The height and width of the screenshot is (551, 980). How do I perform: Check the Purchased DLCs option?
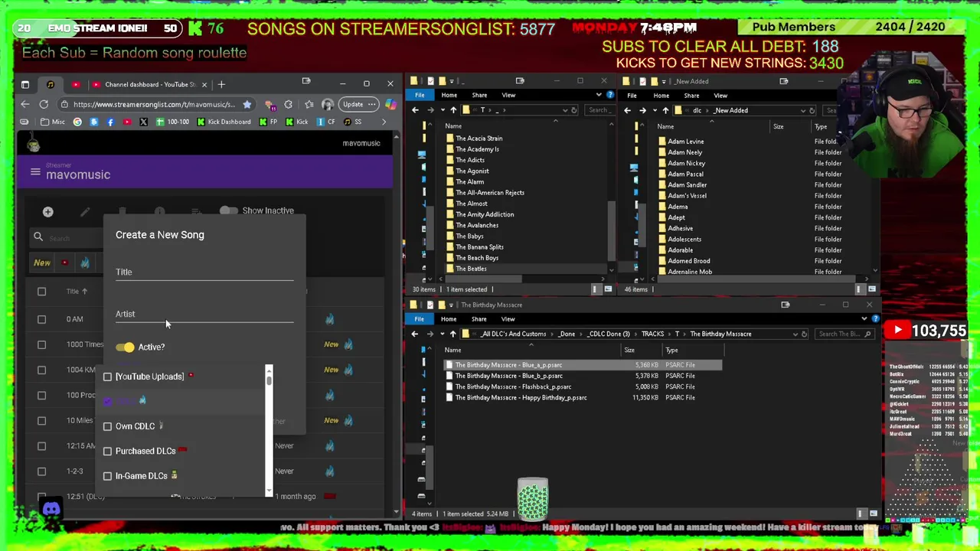pos(108,451)
